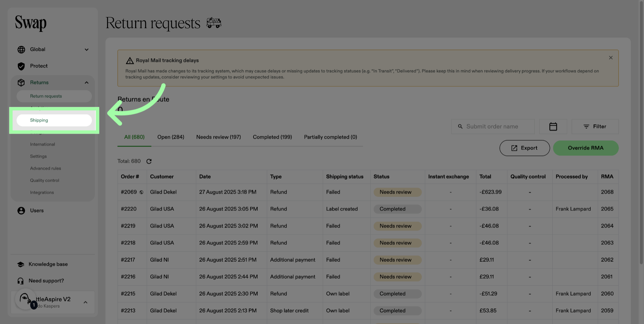Expand the Global menu chevron
Viewport: 644px width, 324px height.
tap(87, 50)
